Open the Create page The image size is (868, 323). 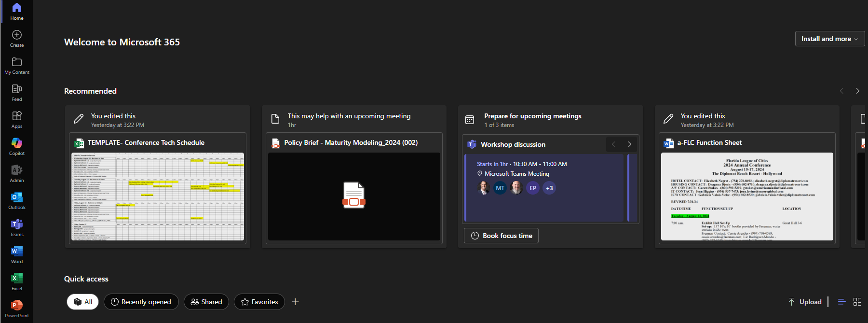click(17, 39)
